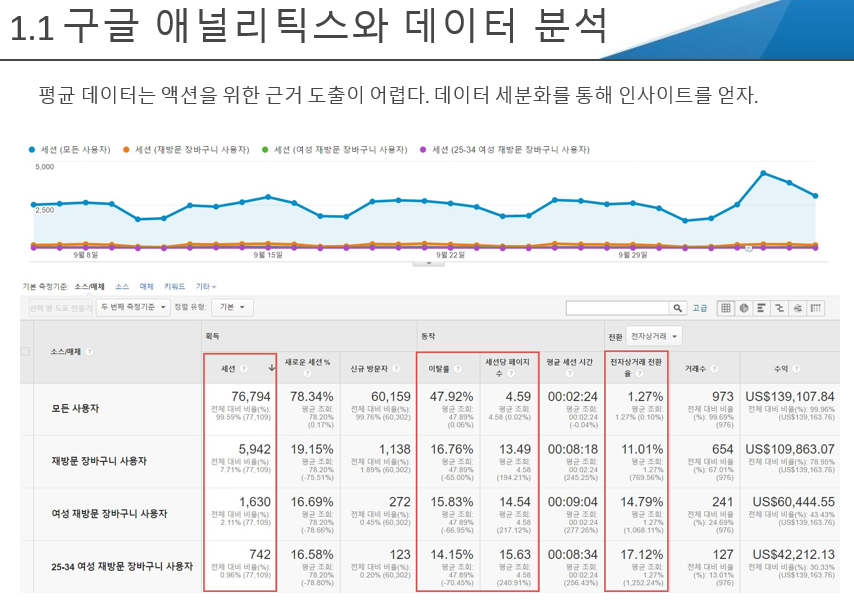
Task: Click the 모든 사용자 row label
Action: click(75, 409)
